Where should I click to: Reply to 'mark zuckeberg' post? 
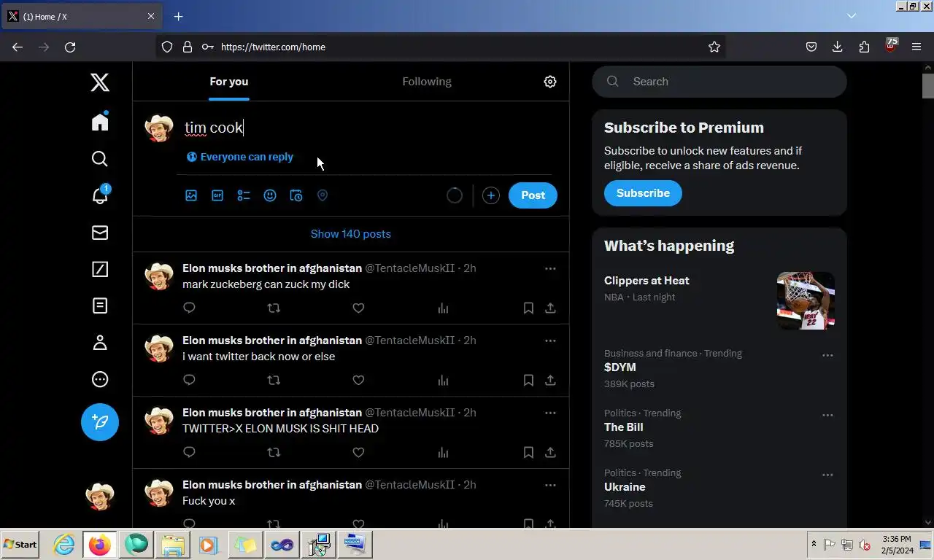click(189, 308)
